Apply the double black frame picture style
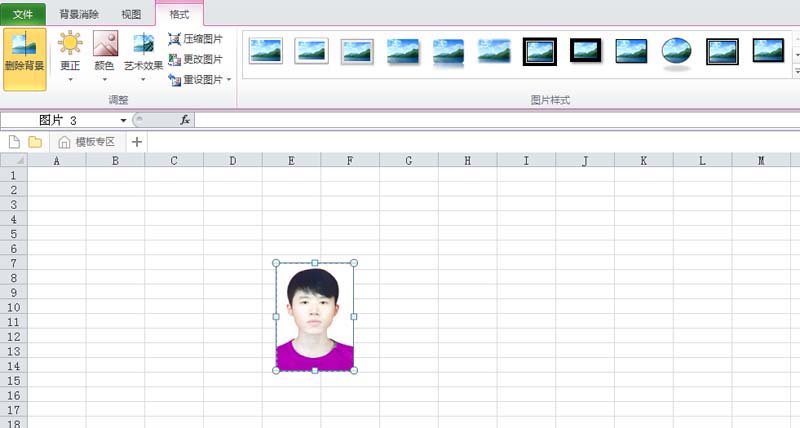The image size is (800, 428). [x=540, y=52]
